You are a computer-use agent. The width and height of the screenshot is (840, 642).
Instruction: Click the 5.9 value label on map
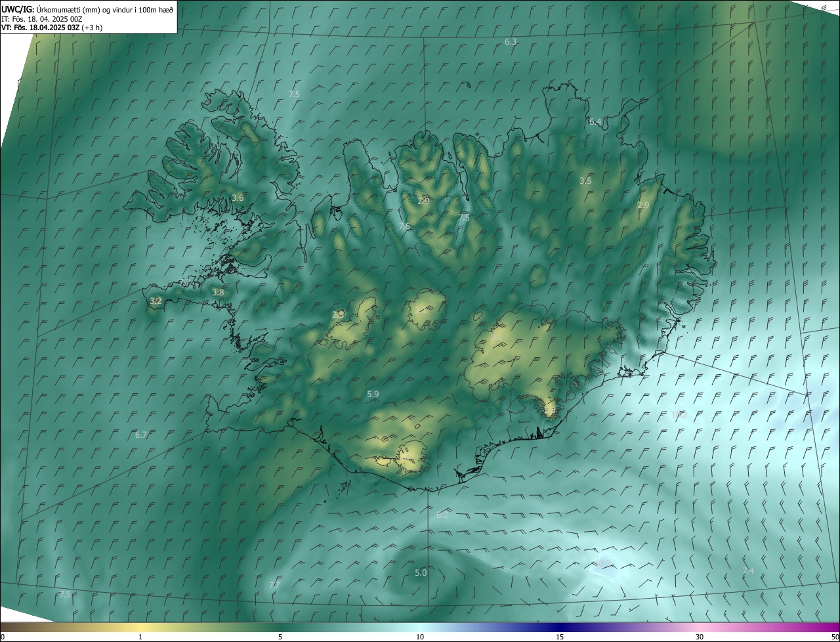373,394
